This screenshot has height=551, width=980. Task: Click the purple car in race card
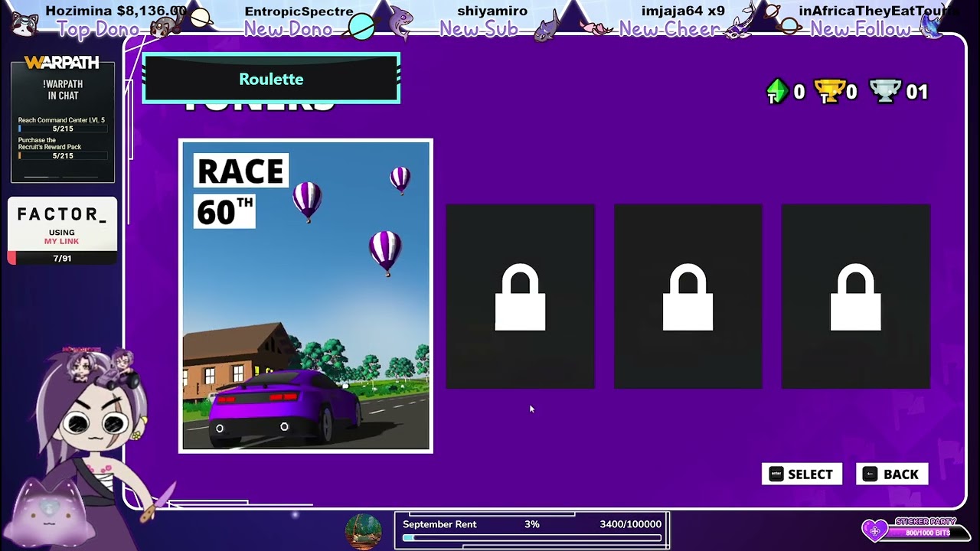(x=285, y=409)
